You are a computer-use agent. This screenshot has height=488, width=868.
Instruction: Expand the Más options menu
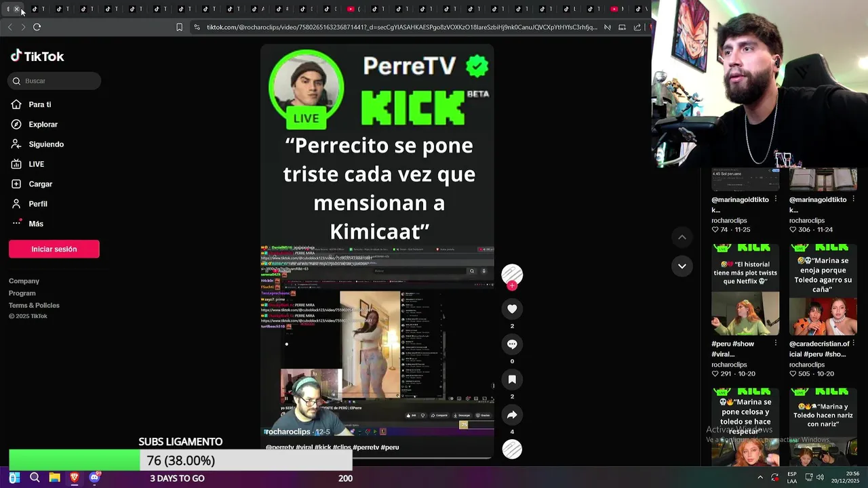(x=27, y=224)
